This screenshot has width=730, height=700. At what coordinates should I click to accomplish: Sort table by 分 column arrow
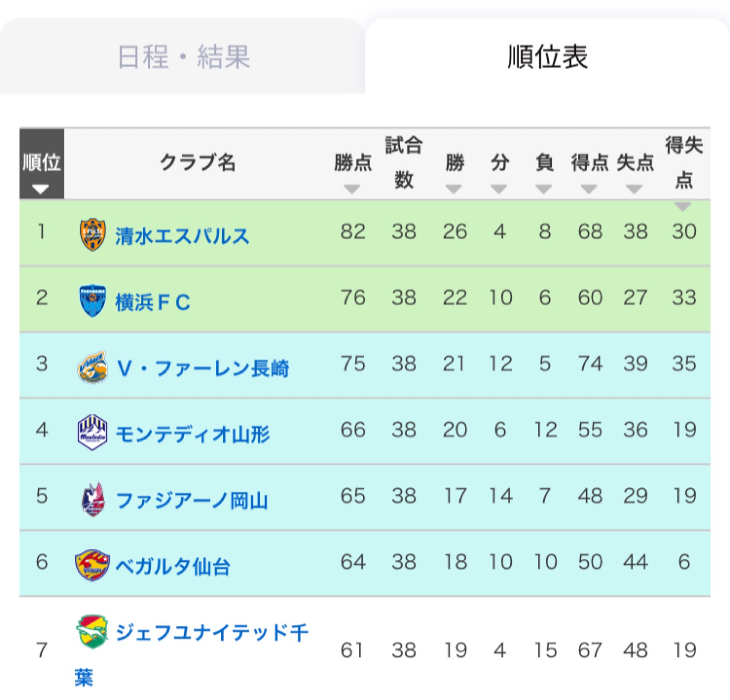(x=499, y=189)
